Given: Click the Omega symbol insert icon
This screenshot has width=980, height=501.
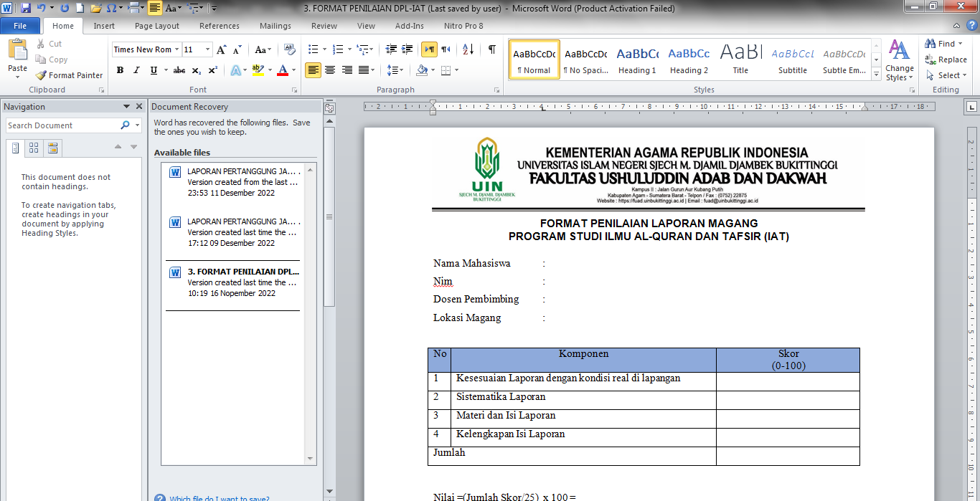Looking at the screenshot, I should pyautogui.click(x=111, y=8).
